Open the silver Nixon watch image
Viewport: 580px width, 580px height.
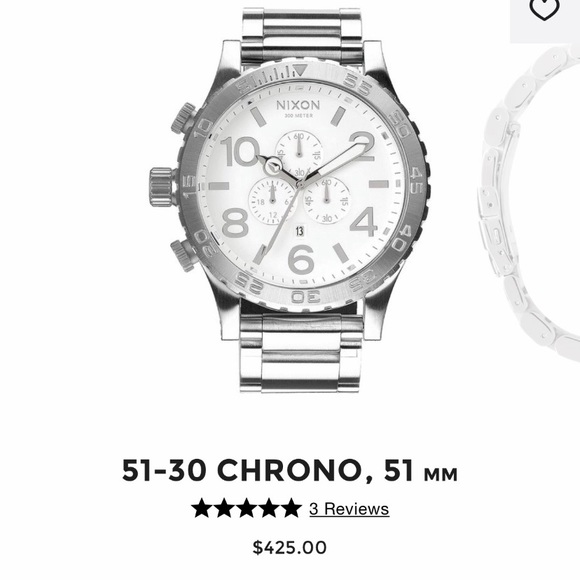[290, 200]
